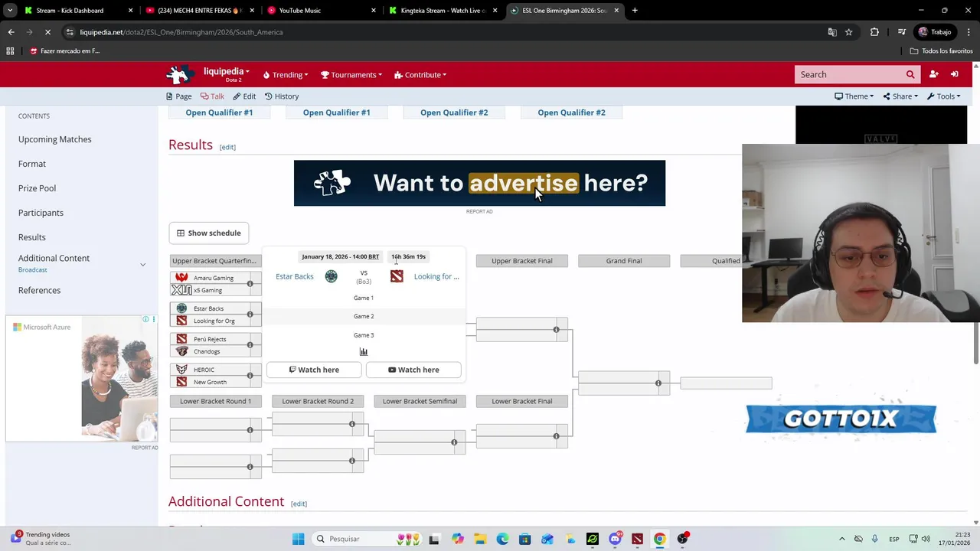The image size is (980, 551).
Task: Expand the Trending menu
Action: [286, 75]
